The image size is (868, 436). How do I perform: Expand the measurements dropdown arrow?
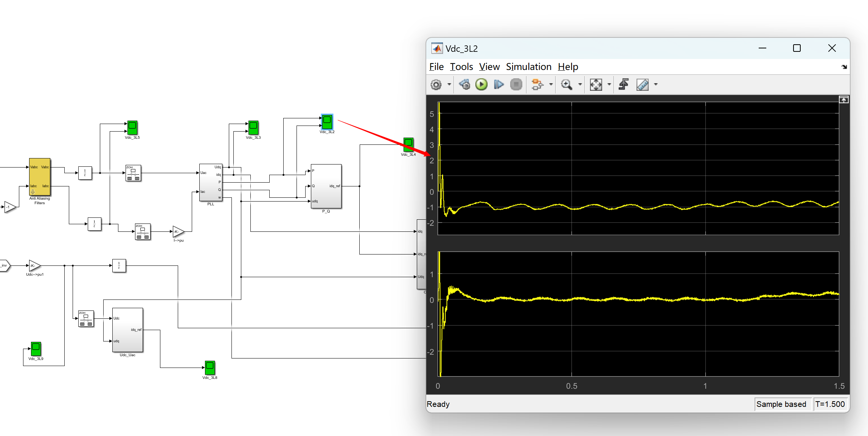click(656, 85)
